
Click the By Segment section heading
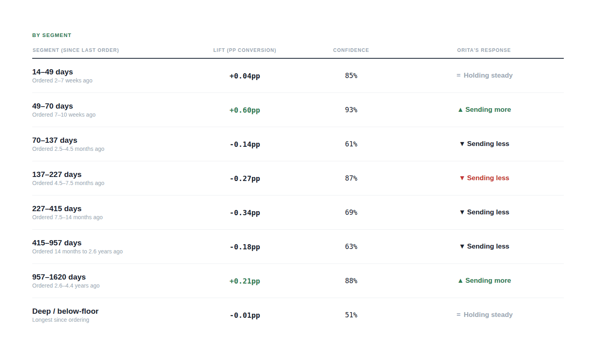(x=52, y=35)
